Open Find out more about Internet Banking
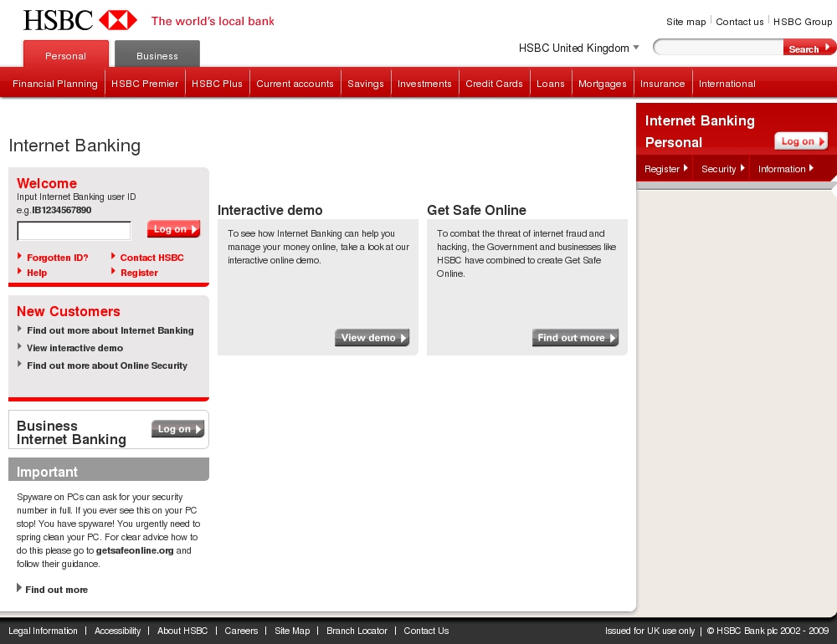This screenshot has width=837, height=644. pyautogui.click(x=110, y=331)
